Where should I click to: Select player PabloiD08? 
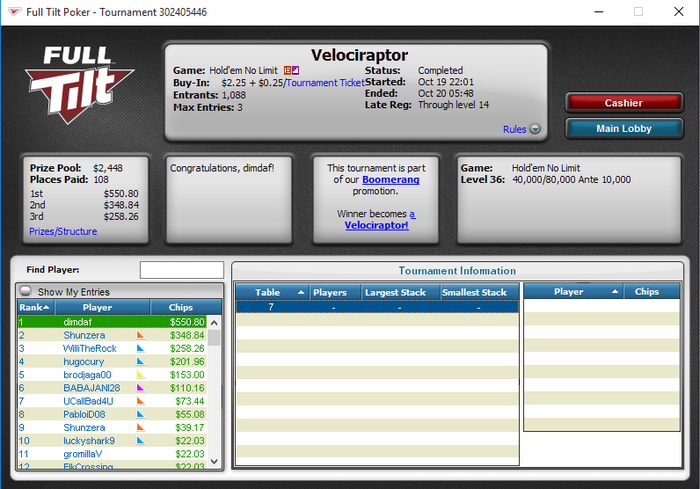[x=84, y=414]
